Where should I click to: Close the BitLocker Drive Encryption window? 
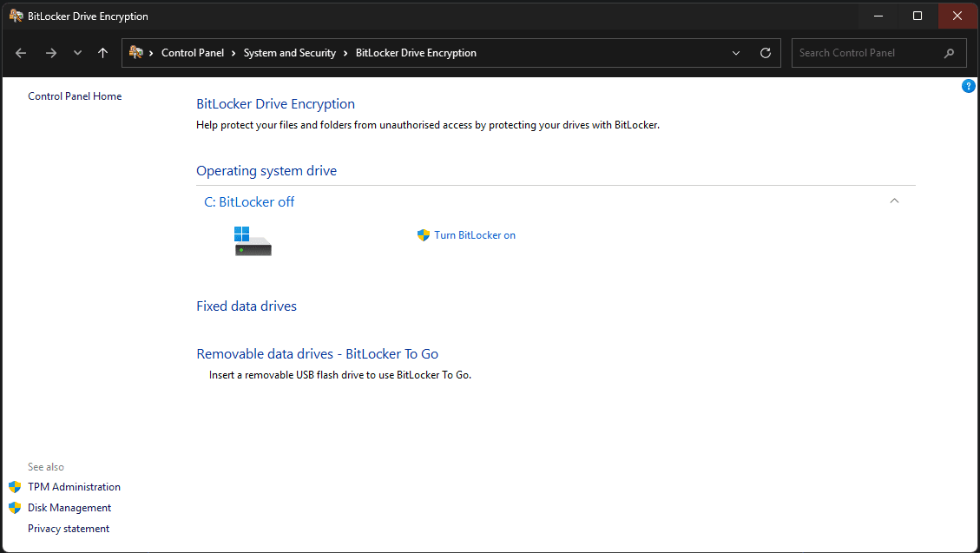(x=957, y=16)
